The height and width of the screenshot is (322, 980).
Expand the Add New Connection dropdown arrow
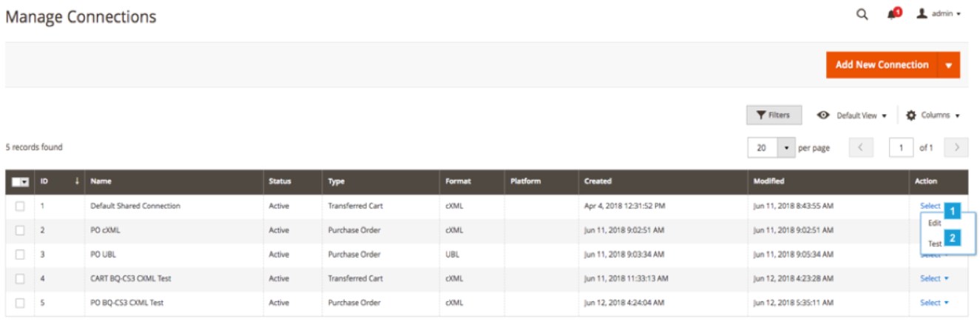(948, 65)
